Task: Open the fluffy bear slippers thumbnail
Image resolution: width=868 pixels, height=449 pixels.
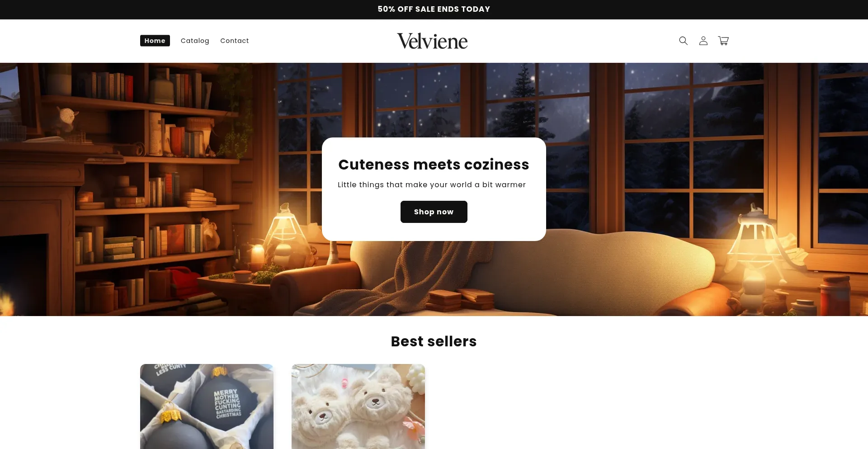Action: pos(358,406)
